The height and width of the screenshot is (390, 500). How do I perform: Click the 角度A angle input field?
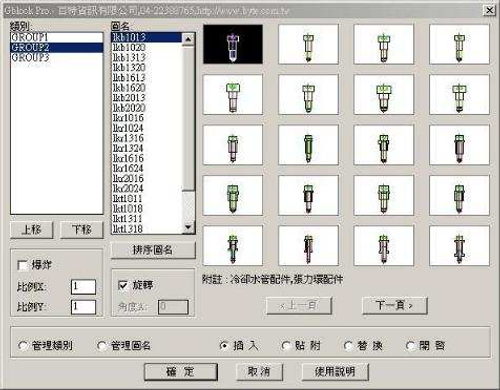click(173, 307)
